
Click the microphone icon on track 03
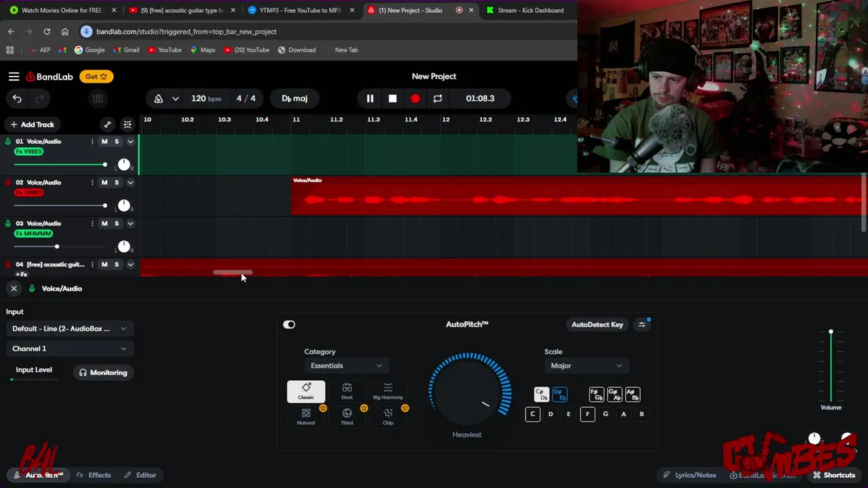click(x=8, y=223)
